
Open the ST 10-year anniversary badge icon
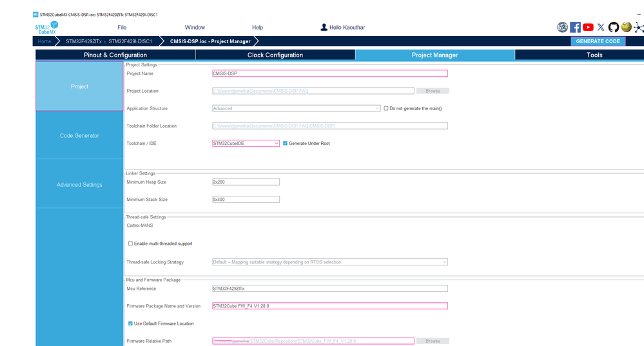click(562, 28)
